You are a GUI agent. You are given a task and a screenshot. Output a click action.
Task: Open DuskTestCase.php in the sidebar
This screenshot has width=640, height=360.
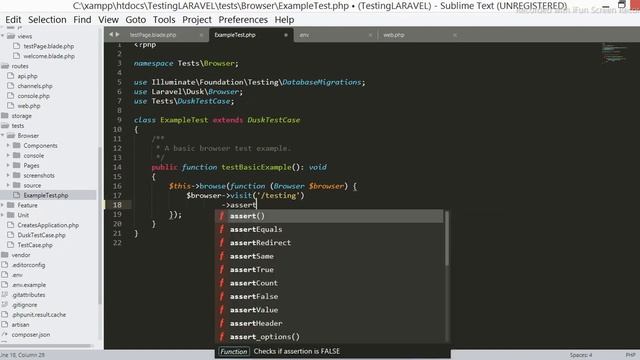41,235
